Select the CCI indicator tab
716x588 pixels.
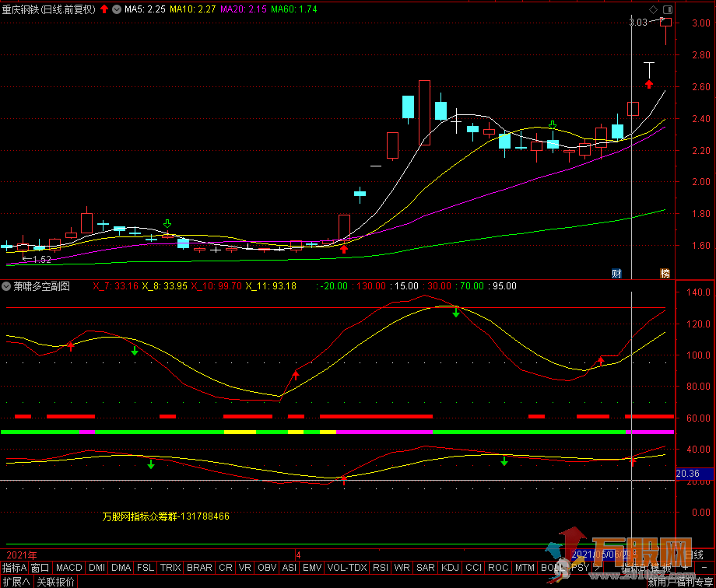pyautogui.click(x=473, y=568)
